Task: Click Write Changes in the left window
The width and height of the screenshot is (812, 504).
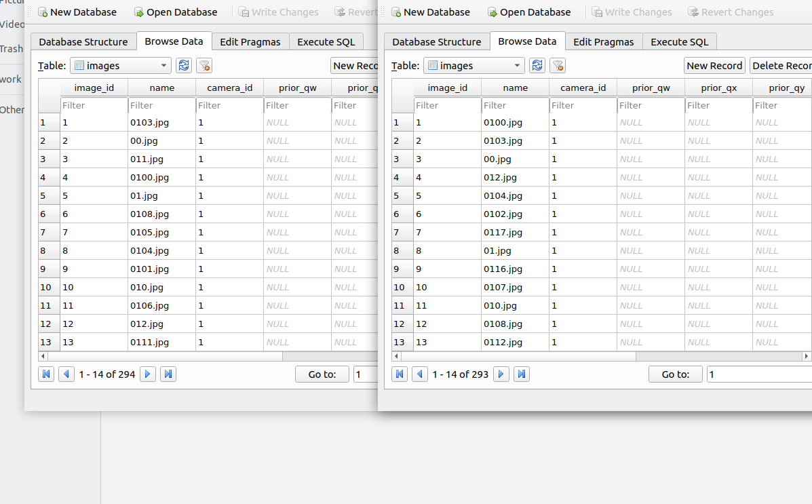Action: coord(278,12)
